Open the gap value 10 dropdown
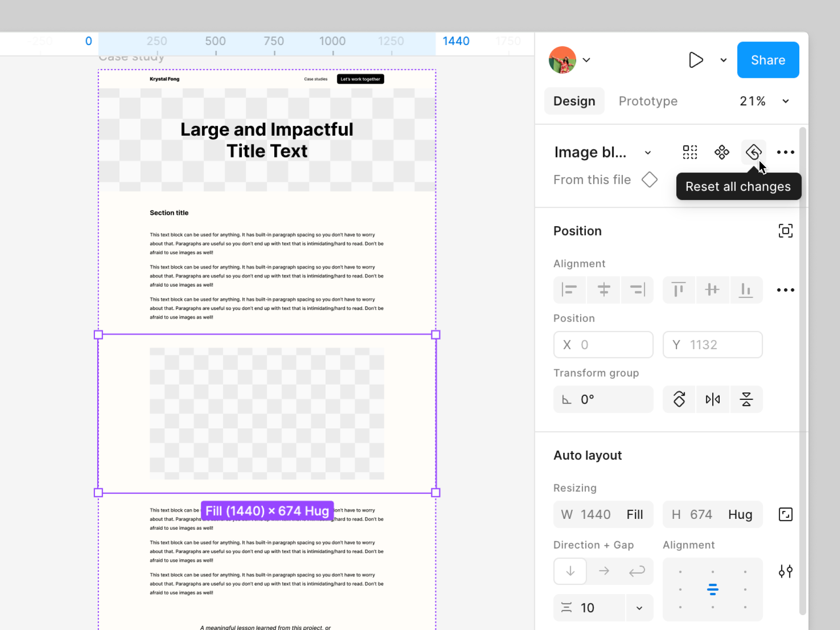This screenshot has height=630, width=840. click(x=639, y=608)
